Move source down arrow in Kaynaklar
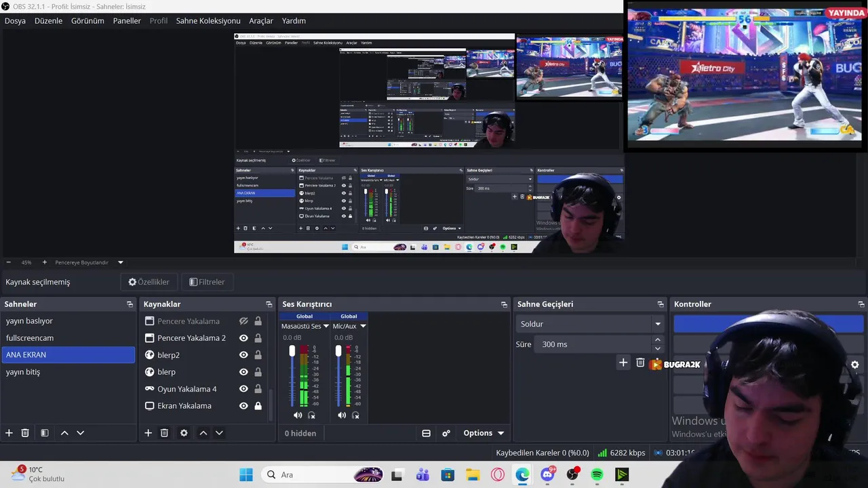The height and width of the screenshot is (488, 868). click(219, 433)
